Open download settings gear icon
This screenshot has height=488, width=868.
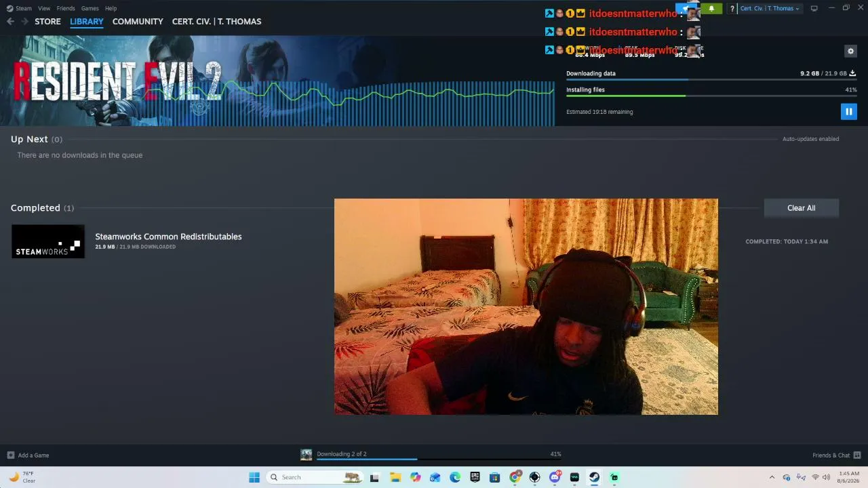[850, 51]
